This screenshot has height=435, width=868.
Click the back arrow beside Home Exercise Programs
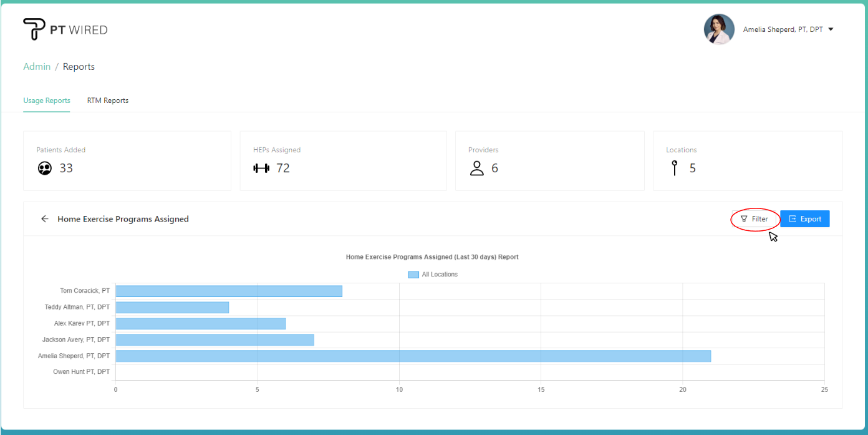point(44,219)
